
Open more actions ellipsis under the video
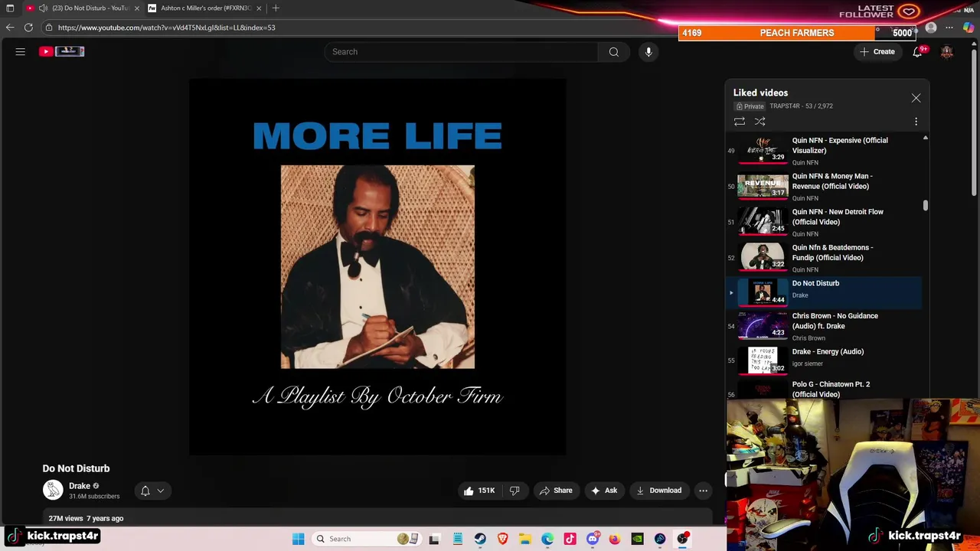(703, 491)
